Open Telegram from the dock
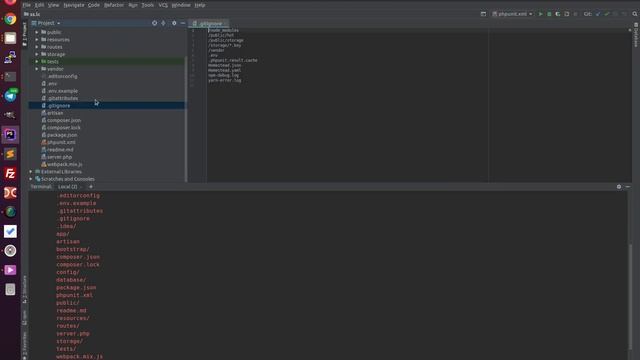Image resolution: width=640 pixels, height=360 pixels. coord(10,96)
